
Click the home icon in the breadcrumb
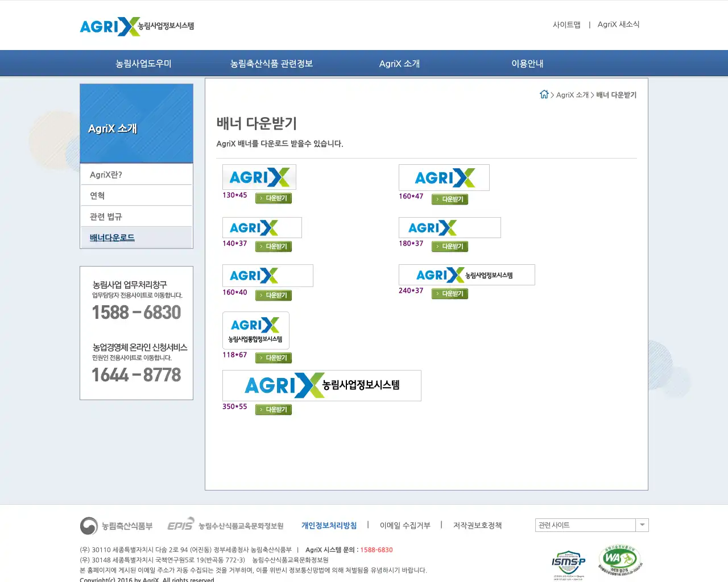[544, 95]
